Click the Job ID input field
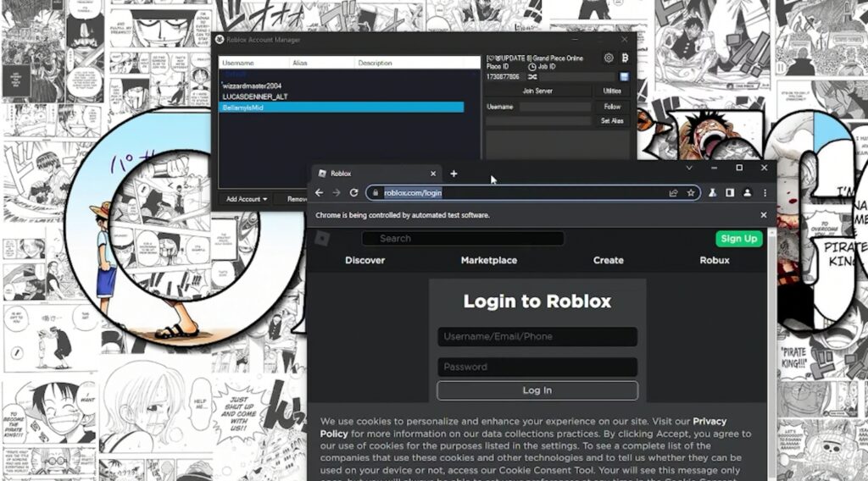 point(577,77)
